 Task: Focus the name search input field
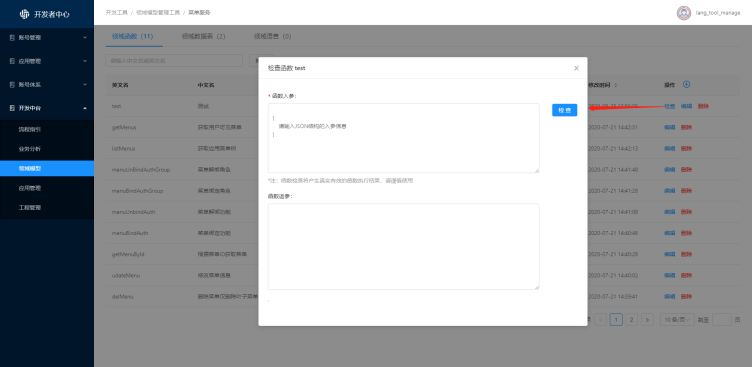click(x=174, y=60)
